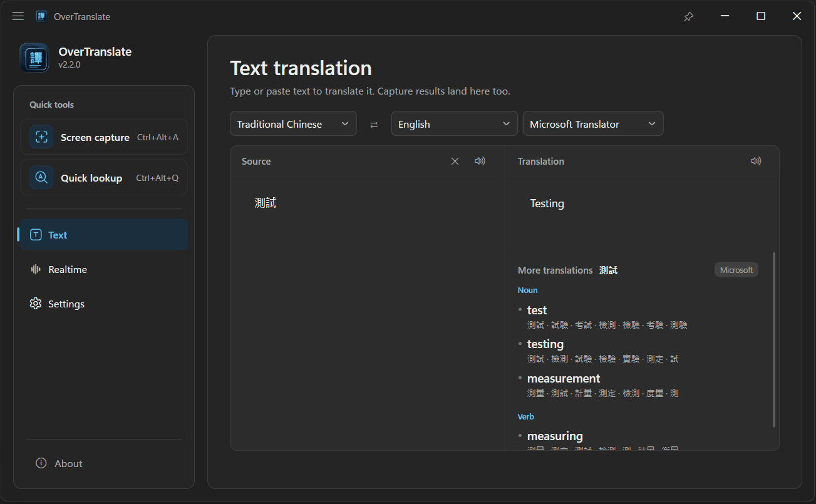The image size is (816, 504).
Task: Select the 'testing' noun entry
Action: point(545,344)
